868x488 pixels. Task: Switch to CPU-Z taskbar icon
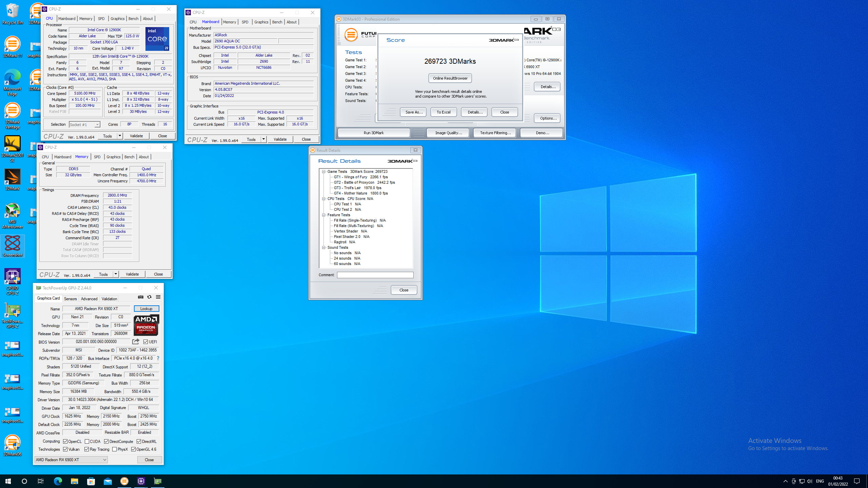[x=141, y=481]
